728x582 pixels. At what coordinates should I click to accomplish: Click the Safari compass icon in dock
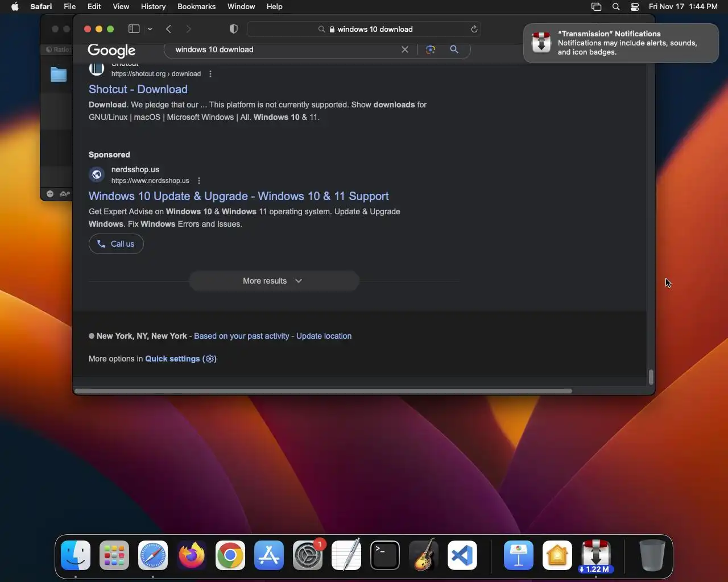(153, 555)
